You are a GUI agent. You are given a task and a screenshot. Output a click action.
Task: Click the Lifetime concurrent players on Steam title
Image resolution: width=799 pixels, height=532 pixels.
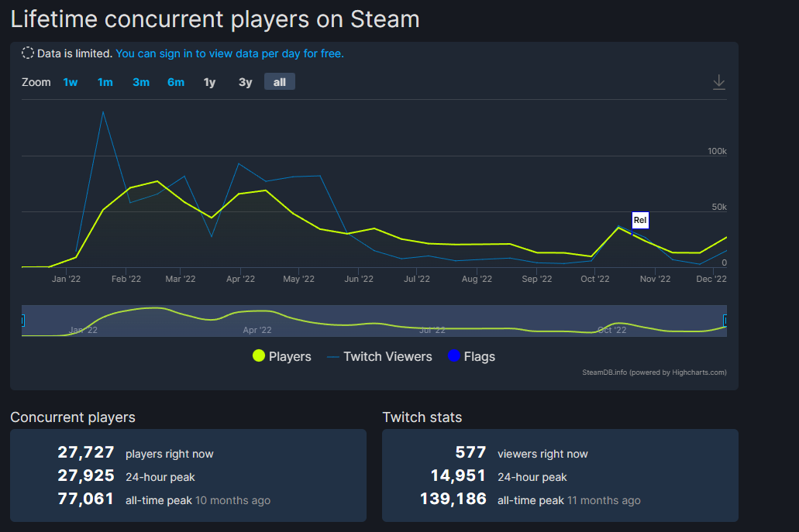(215, 19)
